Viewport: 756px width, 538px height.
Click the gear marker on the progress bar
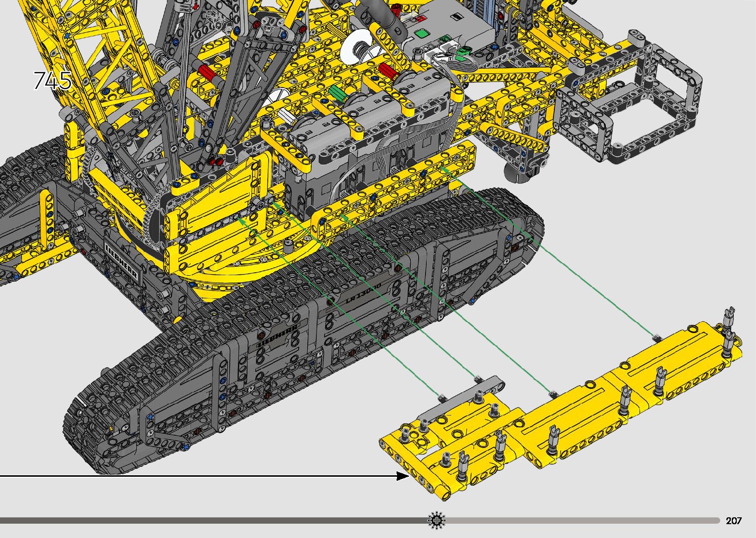coord(437,520)
